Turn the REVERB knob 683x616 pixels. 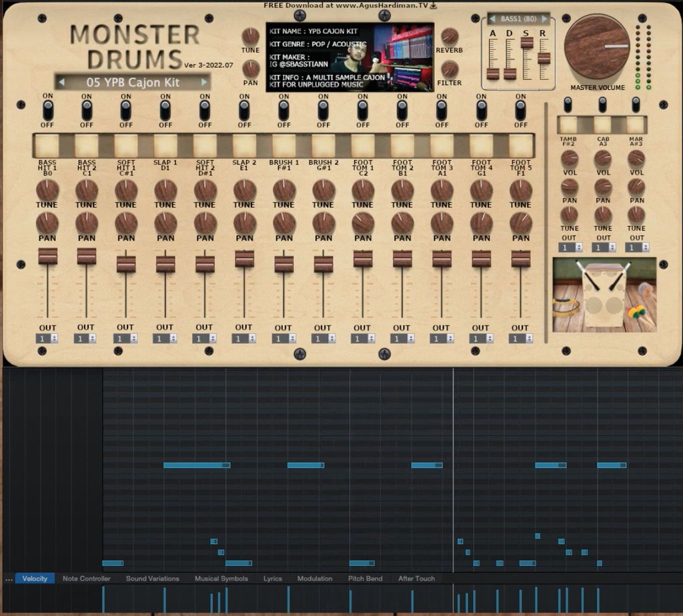pyautogui.click(x=449, y=37)
